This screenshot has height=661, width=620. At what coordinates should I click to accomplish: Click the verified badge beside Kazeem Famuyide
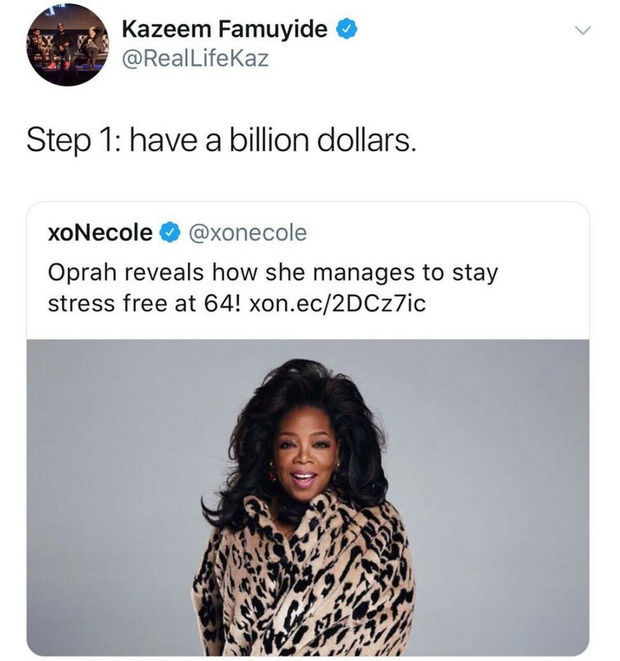(x=346, y=29)
